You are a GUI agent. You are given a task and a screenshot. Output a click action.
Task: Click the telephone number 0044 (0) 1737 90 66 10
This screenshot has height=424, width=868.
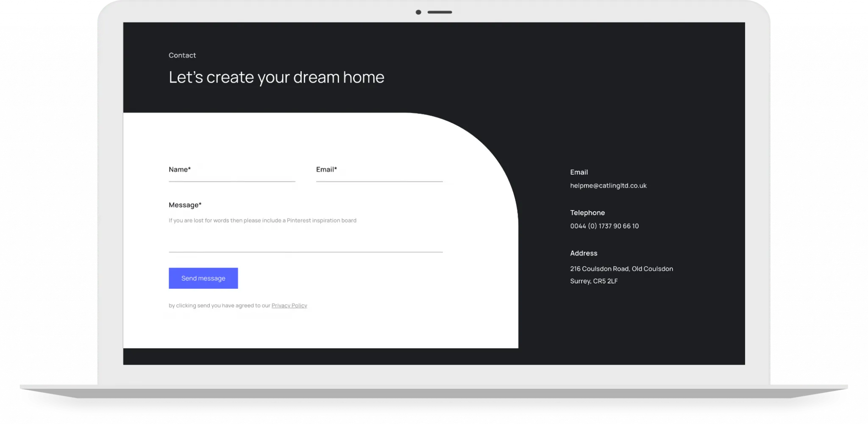click(x=604, y=226)
